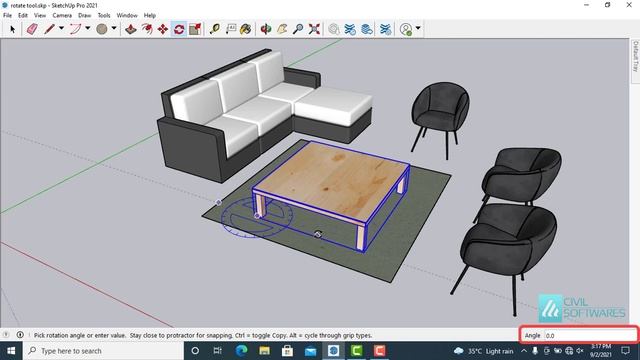640x360 pixels.
Task: Select the Rotate tool
Action: click(179, 29)
